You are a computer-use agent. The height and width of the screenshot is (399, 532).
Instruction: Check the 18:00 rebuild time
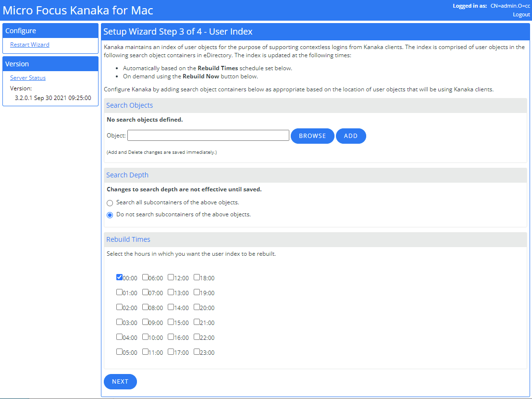click(x=197, y=277)
